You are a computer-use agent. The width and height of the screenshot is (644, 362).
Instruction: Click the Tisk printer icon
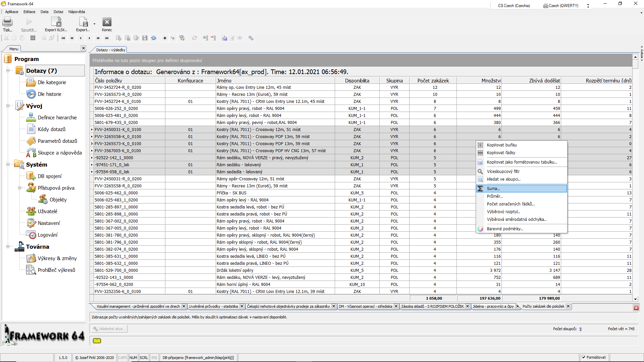click(7, 22)
